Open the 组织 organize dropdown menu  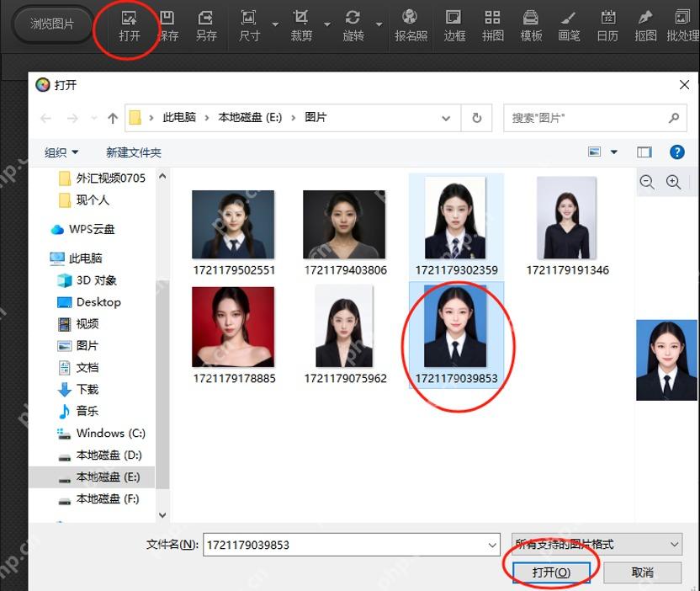[x=61, y=152]
